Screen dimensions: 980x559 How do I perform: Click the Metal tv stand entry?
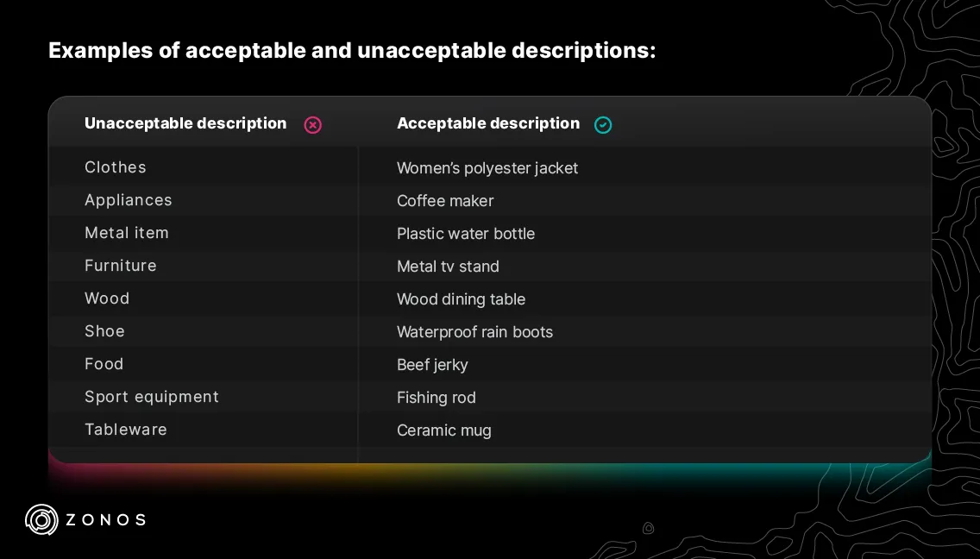pyautogui.click(x=448, y=267)
